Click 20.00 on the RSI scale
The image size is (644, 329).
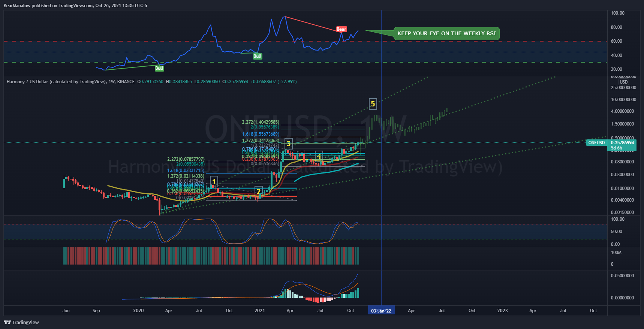click(616, 69)
